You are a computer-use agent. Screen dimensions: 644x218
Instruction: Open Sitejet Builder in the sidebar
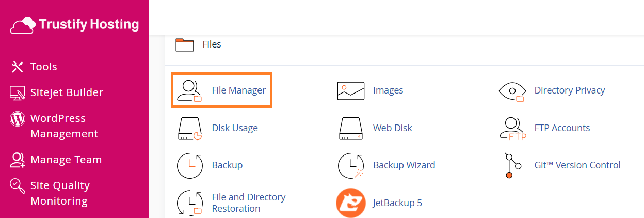click(67, 92)
